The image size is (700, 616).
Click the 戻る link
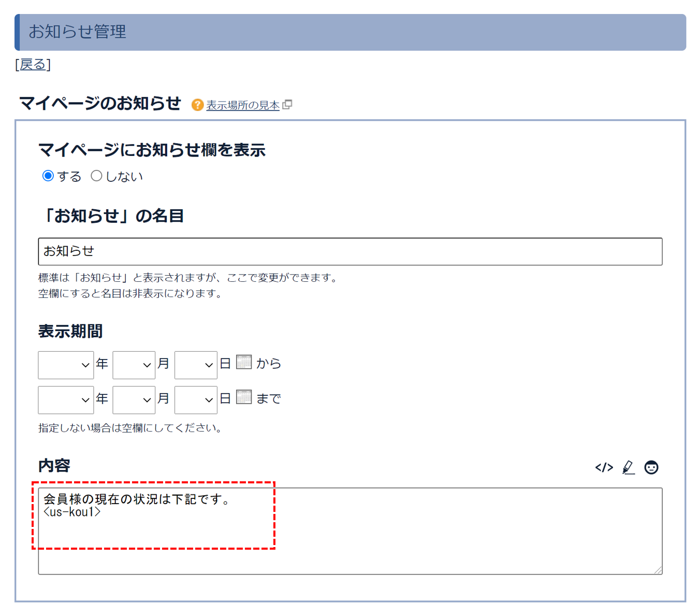[32, 64]
